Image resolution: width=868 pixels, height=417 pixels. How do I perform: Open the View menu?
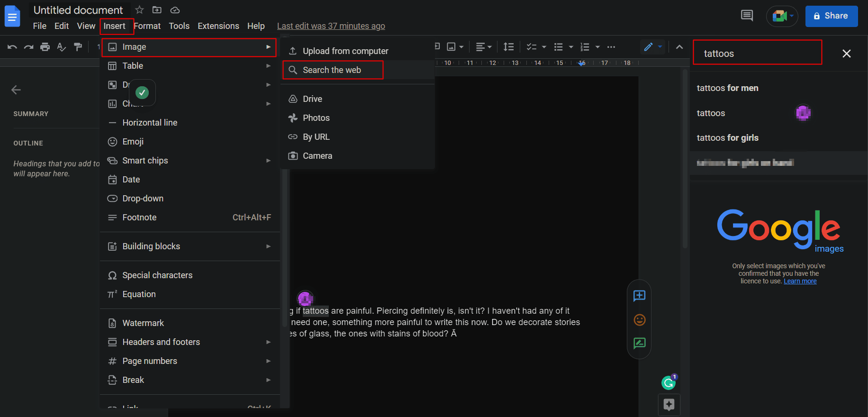pos(86,26)
